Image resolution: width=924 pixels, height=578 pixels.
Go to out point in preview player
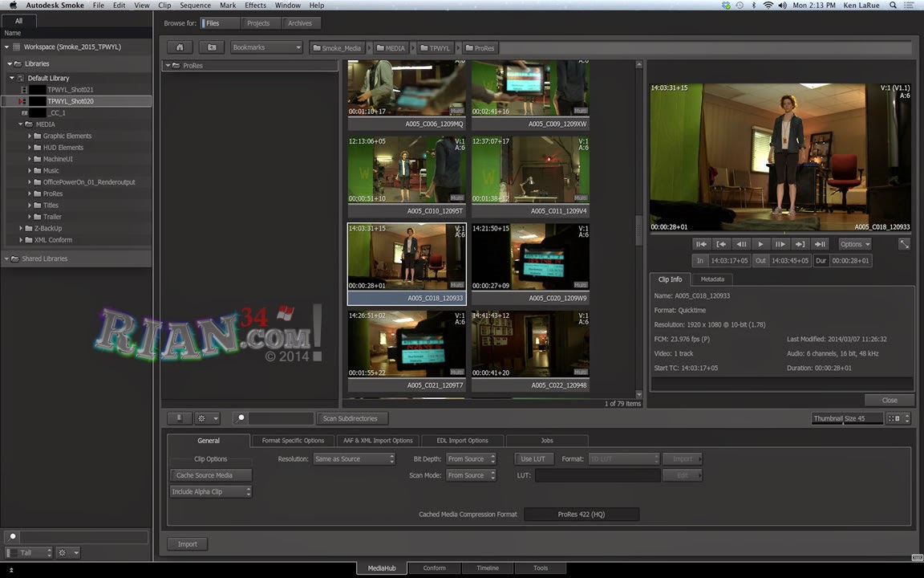pyautogui.click(x=800, y=244)
